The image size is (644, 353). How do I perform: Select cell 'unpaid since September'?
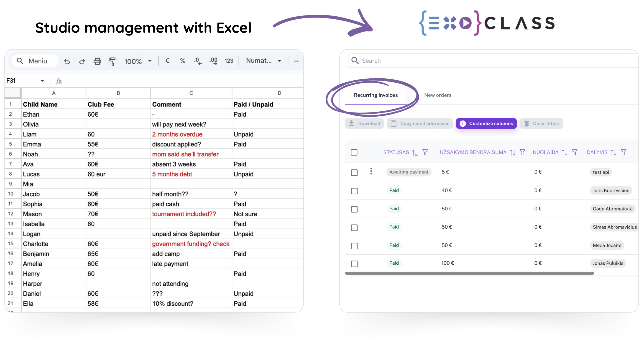pos(191,234)
